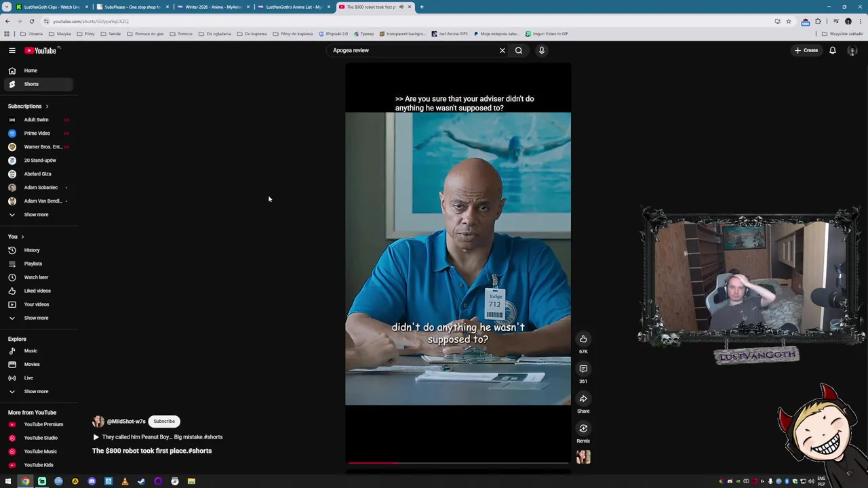Screen dimensions: 868x488
Task: Open the YouTube hamburger guide menu
Action: pos(12,50)
